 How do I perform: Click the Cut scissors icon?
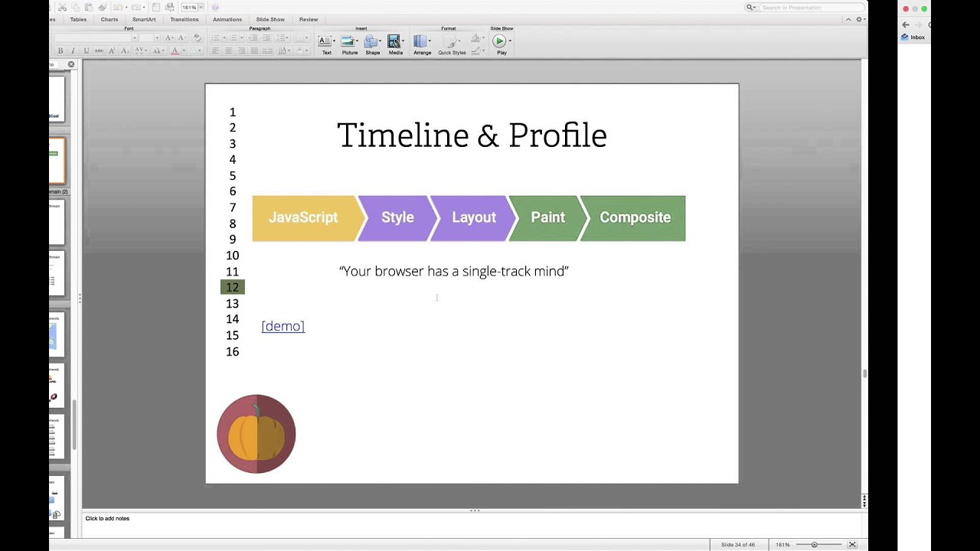(x=62, y=8)
